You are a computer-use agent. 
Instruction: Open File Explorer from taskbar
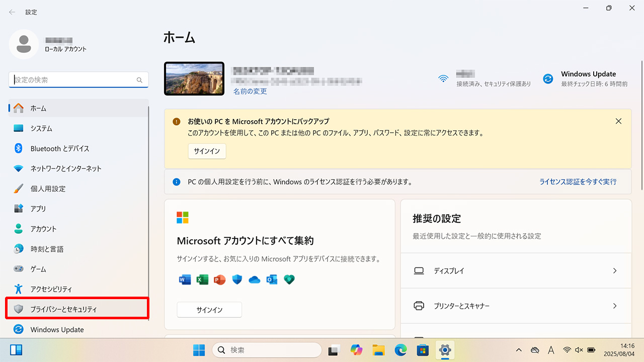click(379, 350)
